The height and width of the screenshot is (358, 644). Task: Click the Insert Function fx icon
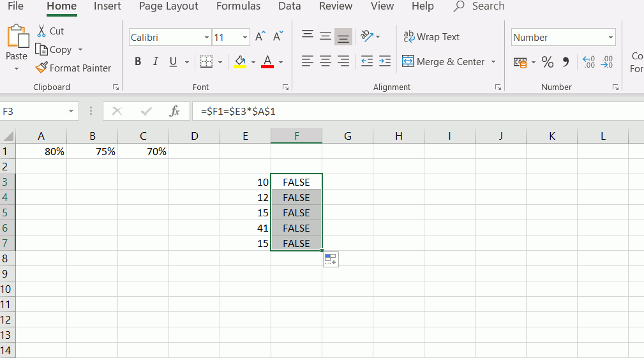point(174,111)
